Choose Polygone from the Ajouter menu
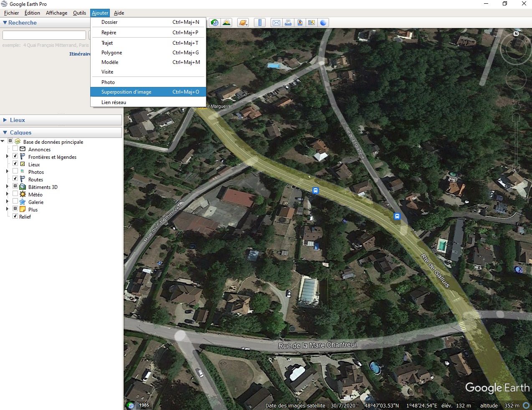 pyautogui.click(x=111, y=53)
